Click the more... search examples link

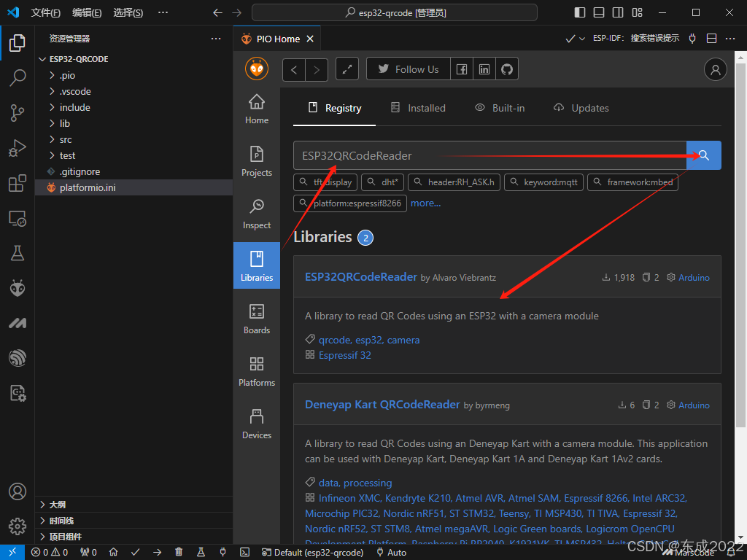coord(425,203)
